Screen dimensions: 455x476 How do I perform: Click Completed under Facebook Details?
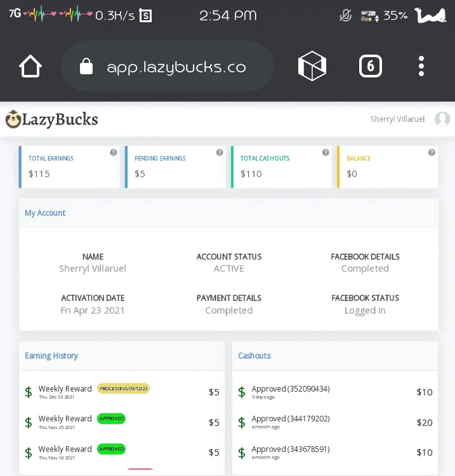[x=365, y=268]
